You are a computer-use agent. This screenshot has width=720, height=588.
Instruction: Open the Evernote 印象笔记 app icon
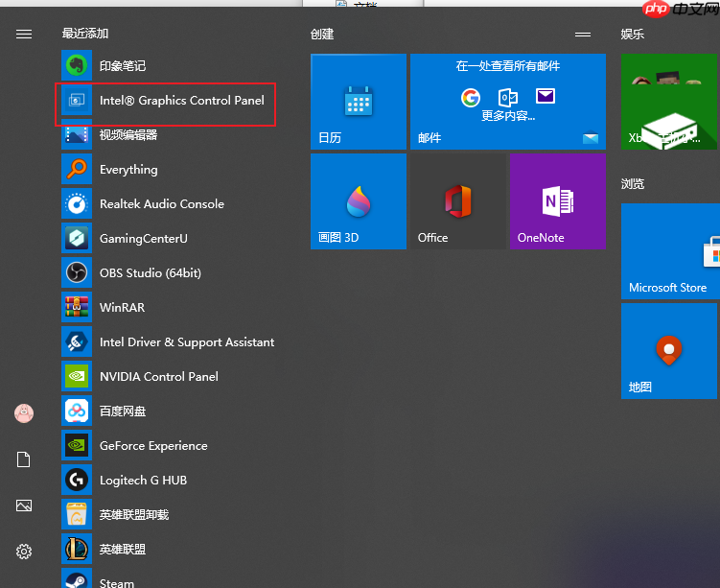click(77, 65)
